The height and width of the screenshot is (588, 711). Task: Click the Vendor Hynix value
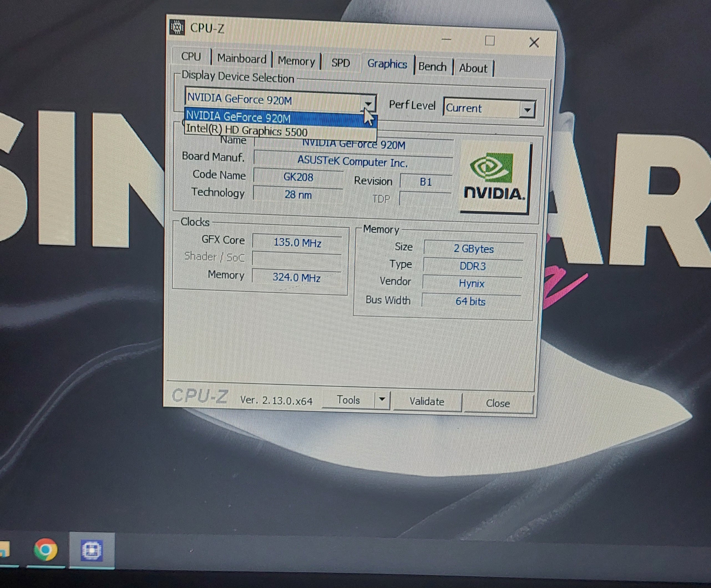pos(472,284)
